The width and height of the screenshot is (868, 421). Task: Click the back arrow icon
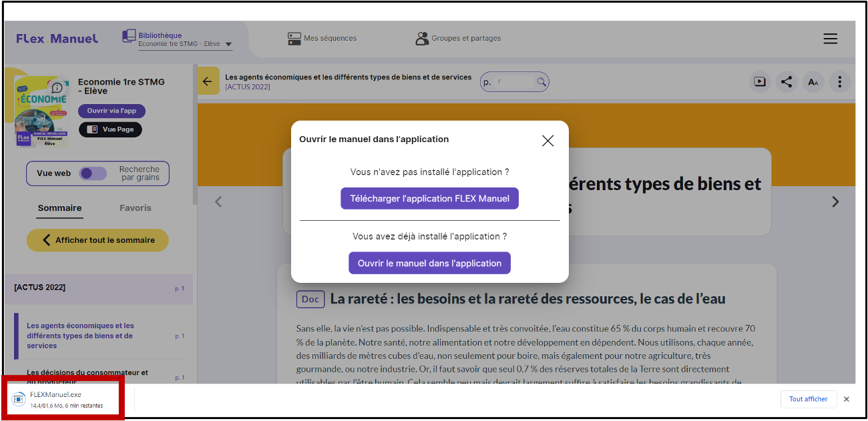[x=208, y=81]
